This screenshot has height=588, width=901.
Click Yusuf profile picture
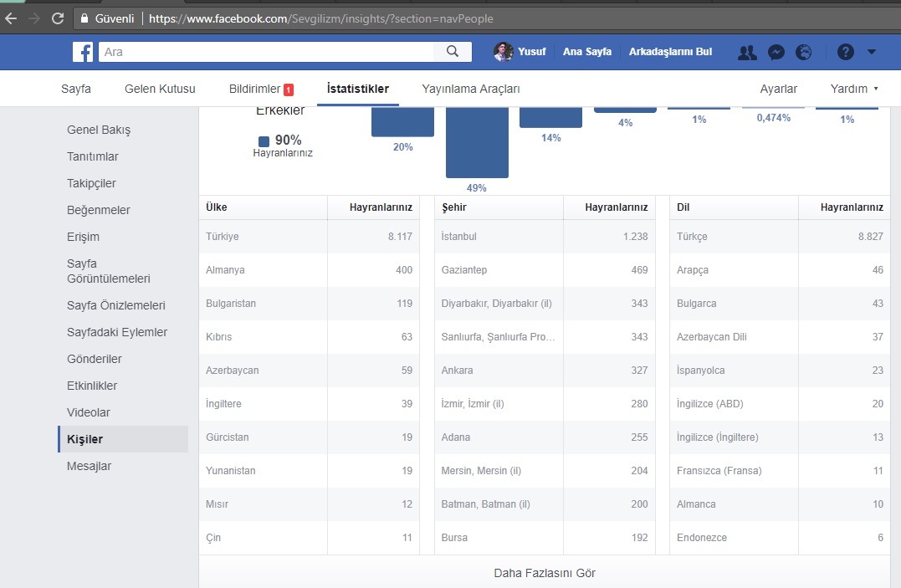pos(504,52)
